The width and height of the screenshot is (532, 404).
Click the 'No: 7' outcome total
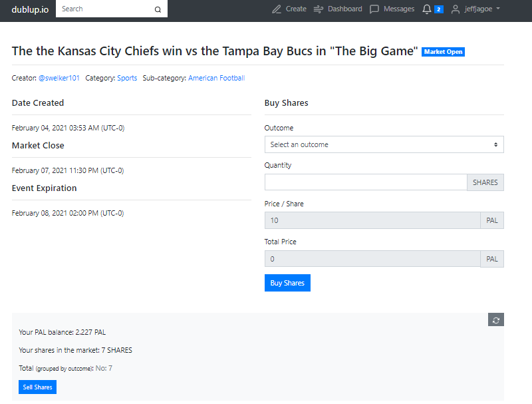point(104,368)
